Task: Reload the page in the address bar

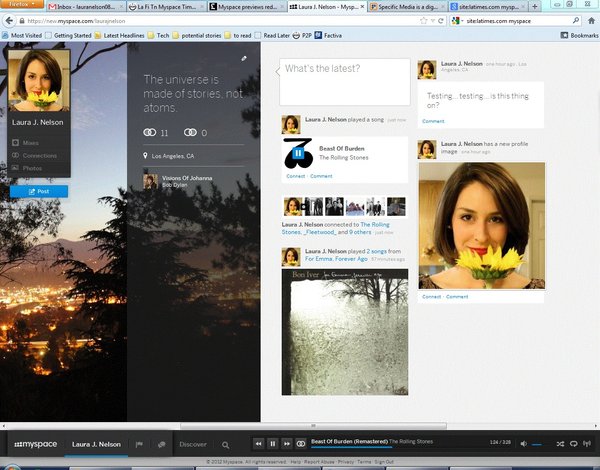Action: click(x=441, y=21)
